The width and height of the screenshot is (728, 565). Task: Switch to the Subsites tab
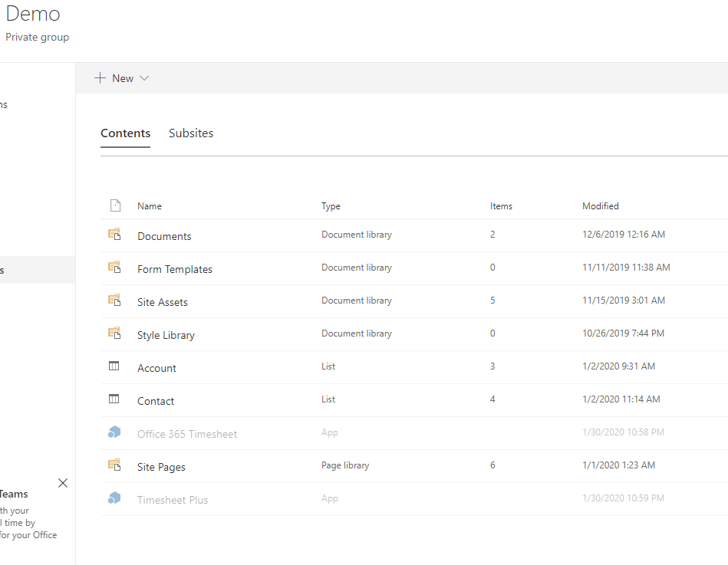coord(191,133)
